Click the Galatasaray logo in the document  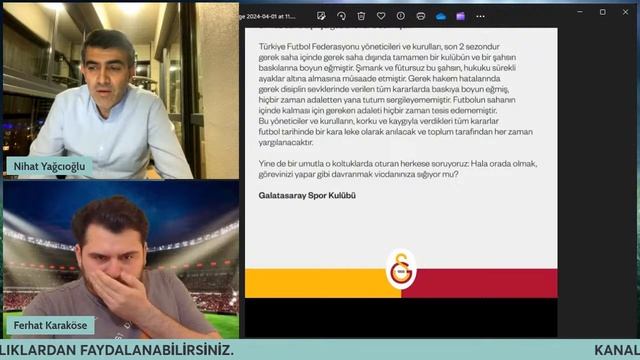click(401, 269)
